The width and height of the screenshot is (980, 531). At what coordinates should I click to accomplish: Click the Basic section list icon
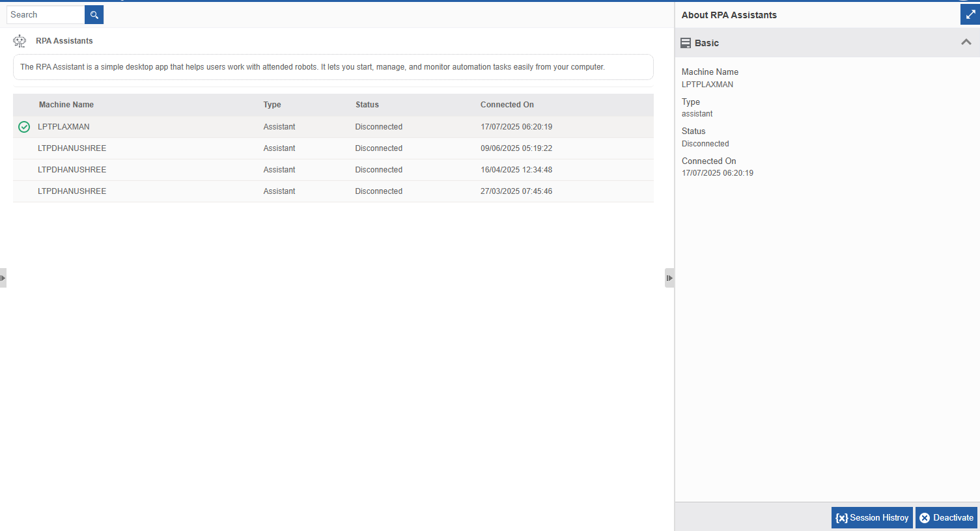click(686, 43)
